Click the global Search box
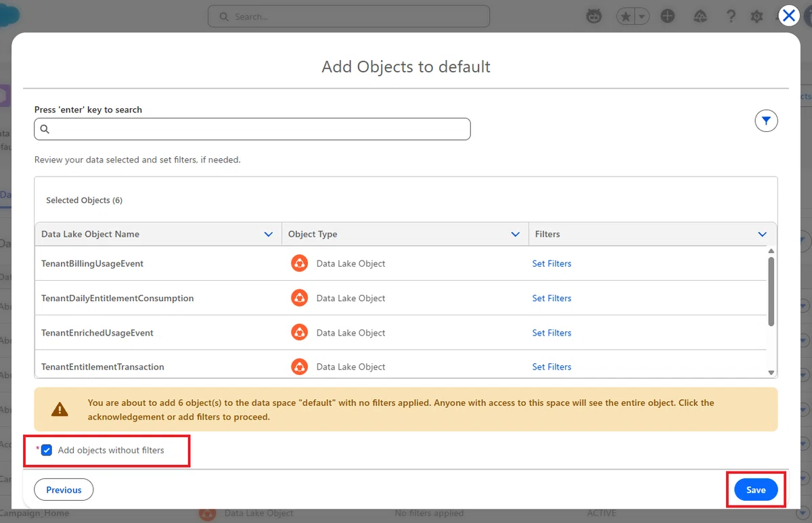Viewport: 812px width, 523px height. tap(348, 16)
